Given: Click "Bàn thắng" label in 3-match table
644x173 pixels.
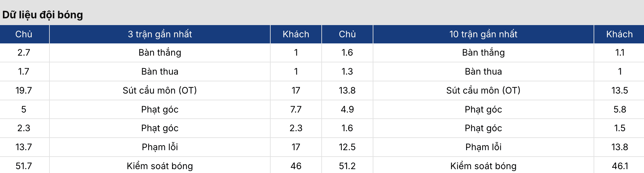Looking at the screenshot, I should pyautogui.click(x=160, y=52).
